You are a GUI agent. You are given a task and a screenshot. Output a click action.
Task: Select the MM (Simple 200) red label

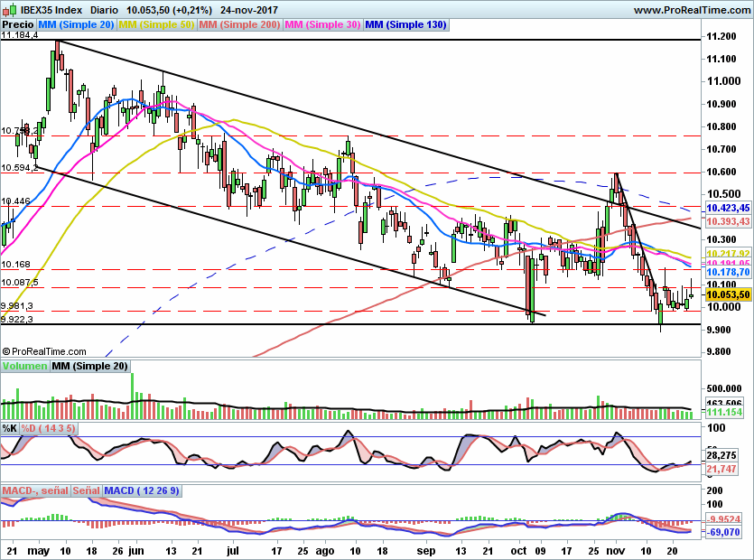[239, 24]
